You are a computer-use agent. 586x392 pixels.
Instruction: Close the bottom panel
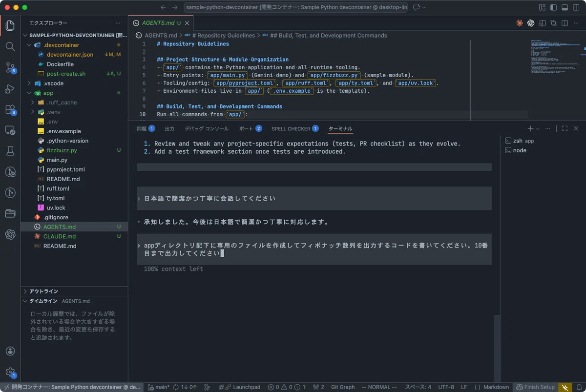point(576,128)
